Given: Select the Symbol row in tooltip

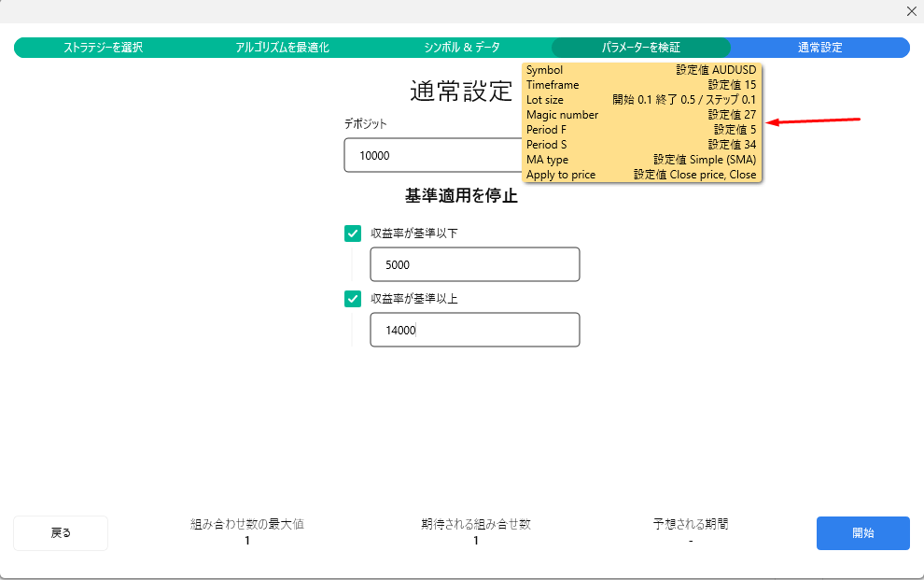Looking at the screenshot, I should tap(641, 70).
